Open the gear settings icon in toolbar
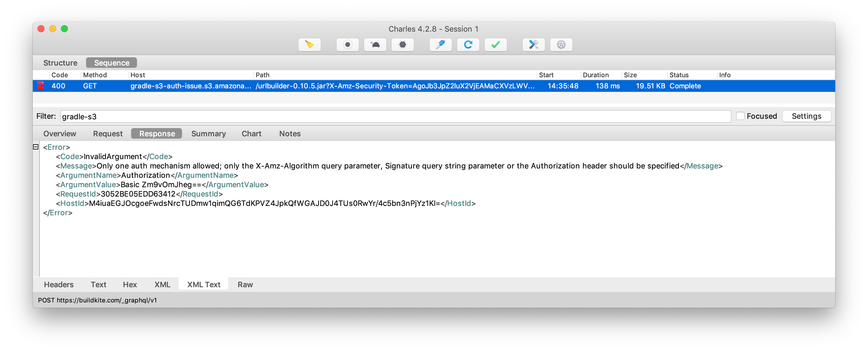This screenshot has width=868, height=351. [561, 44]
